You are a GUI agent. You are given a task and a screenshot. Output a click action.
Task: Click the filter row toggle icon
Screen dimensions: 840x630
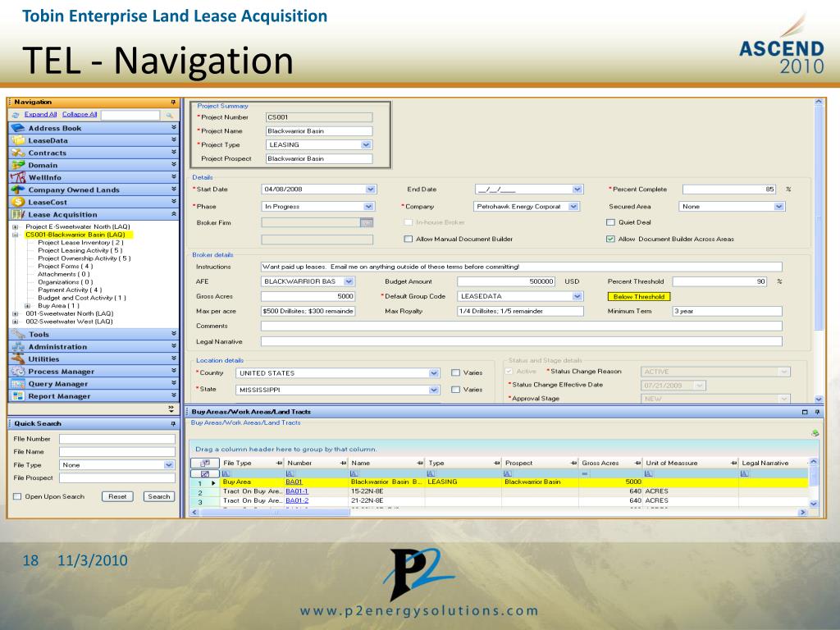point(204,473)
